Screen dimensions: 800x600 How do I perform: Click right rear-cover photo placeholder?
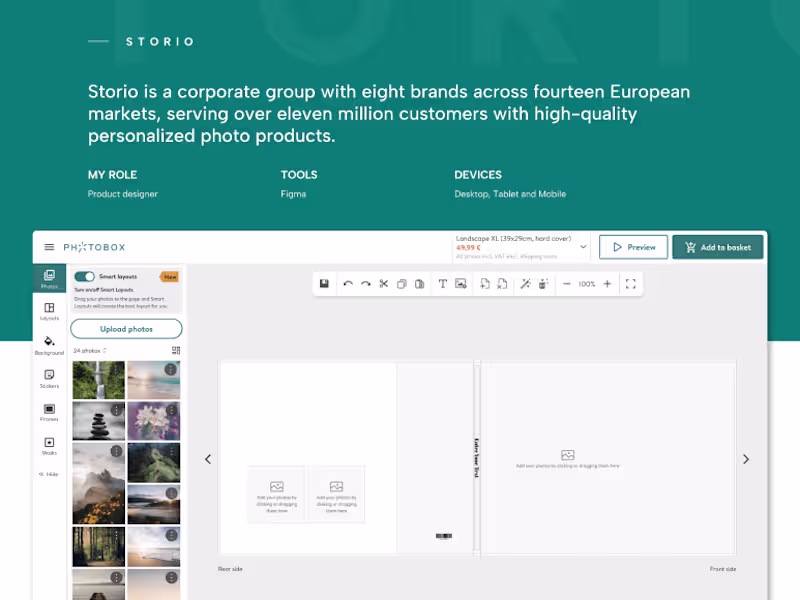click(x=336, y=495)
